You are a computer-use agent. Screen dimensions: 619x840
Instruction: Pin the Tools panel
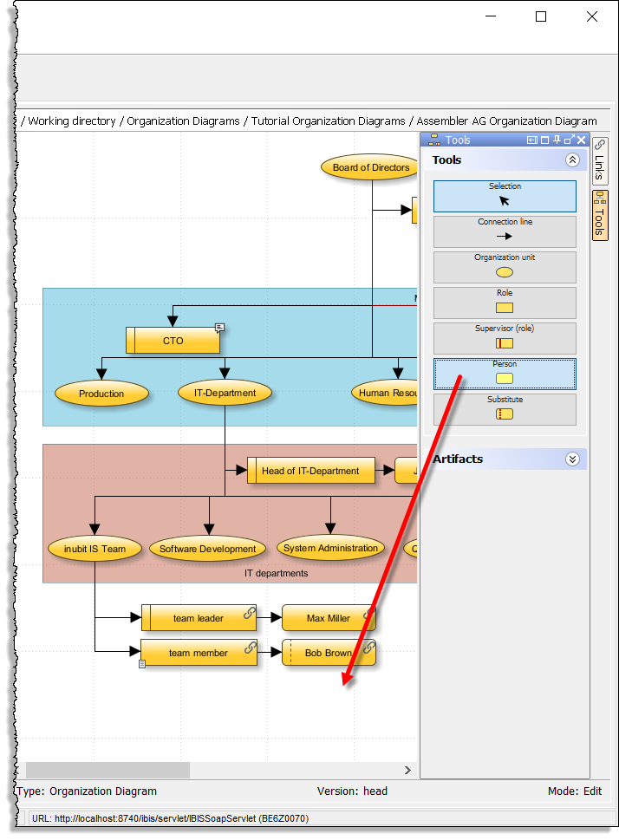(x=557, y=140)
